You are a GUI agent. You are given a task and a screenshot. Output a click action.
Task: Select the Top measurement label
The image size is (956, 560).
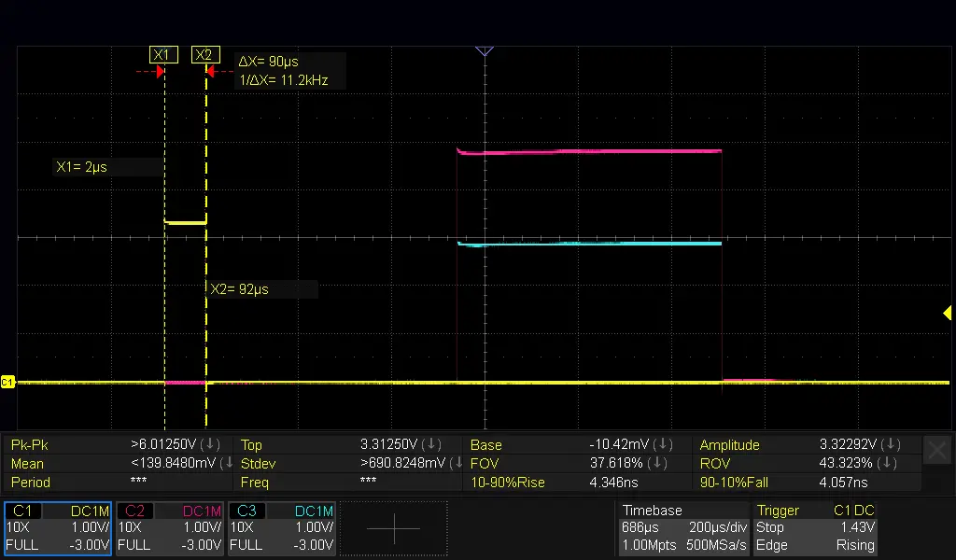251,445
